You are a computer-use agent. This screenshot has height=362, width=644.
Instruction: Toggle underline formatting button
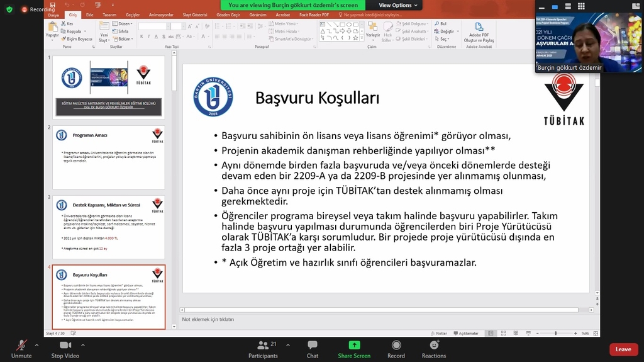(156, 37)
